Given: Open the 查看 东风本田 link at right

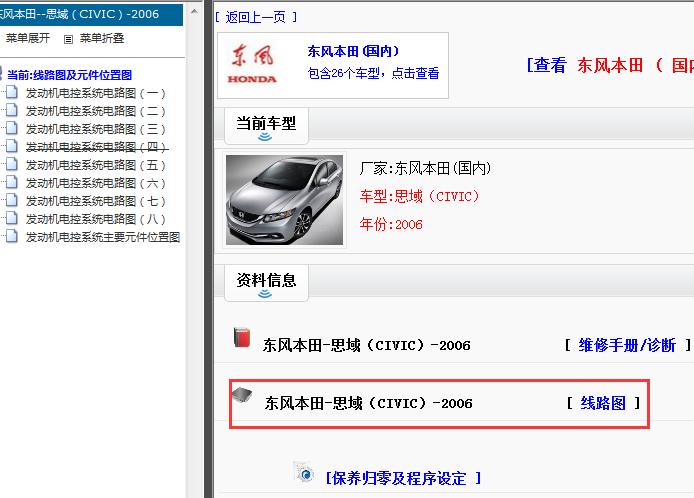Looking at the screenshot, I should [x=610, y=66].
